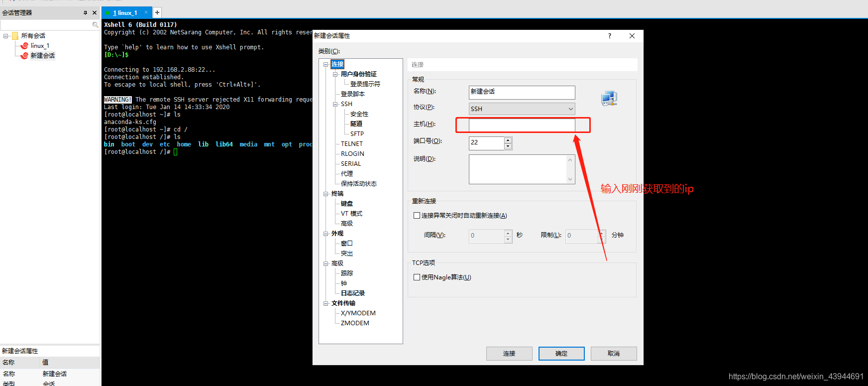
Task: Select 突出 under 外观
Action: 347,254
